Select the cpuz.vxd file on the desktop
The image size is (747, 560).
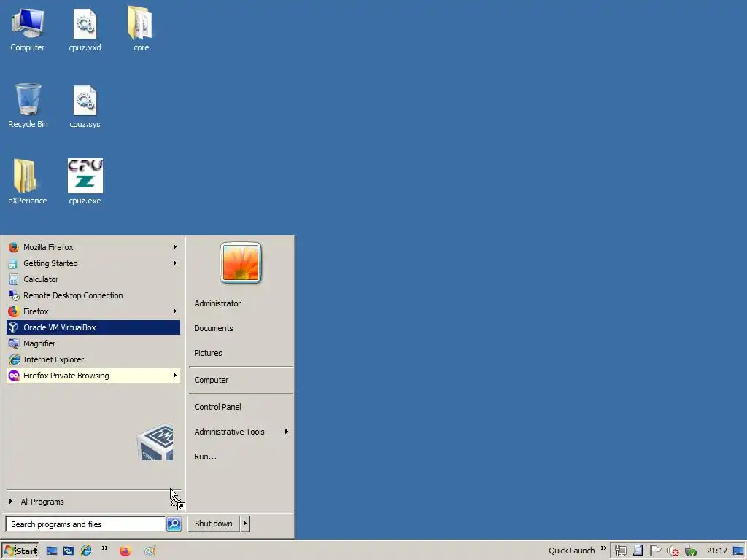85,29
